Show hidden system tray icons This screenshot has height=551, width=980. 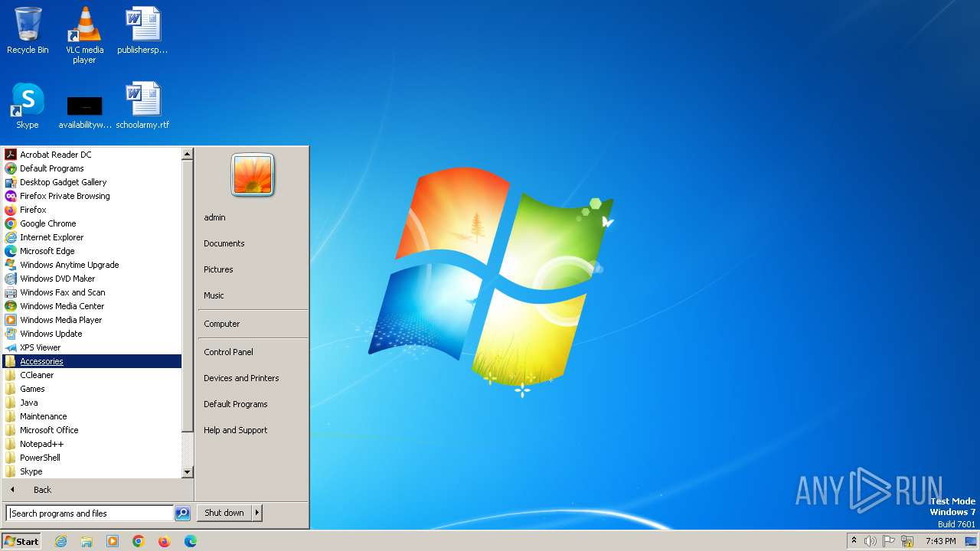pyautogui.click(x=854, y=540)
